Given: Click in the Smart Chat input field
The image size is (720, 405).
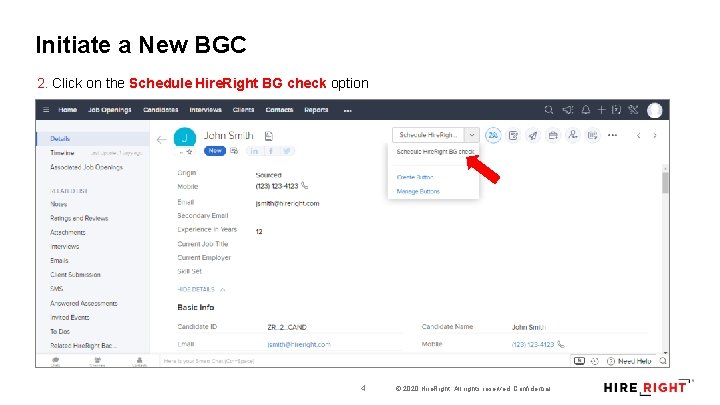Looking at the screenshot, I should click(x=365, y=361).
